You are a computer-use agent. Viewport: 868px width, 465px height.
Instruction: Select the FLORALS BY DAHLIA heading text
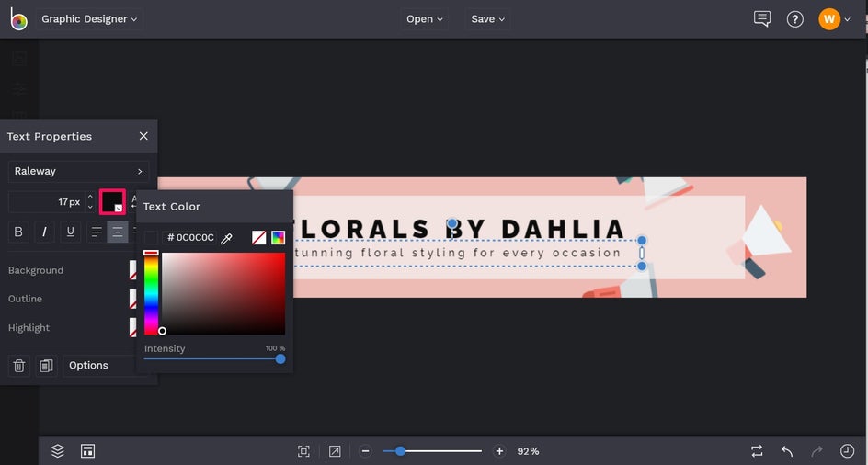point(460,229)
